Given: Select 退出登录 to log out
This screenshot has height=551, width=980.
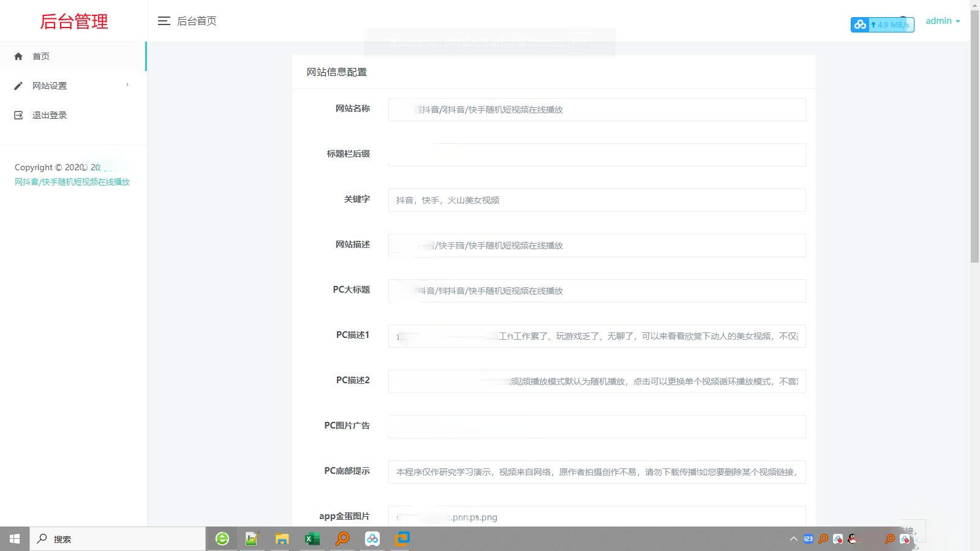Looking at the screenshot, I should click(73, 115).
